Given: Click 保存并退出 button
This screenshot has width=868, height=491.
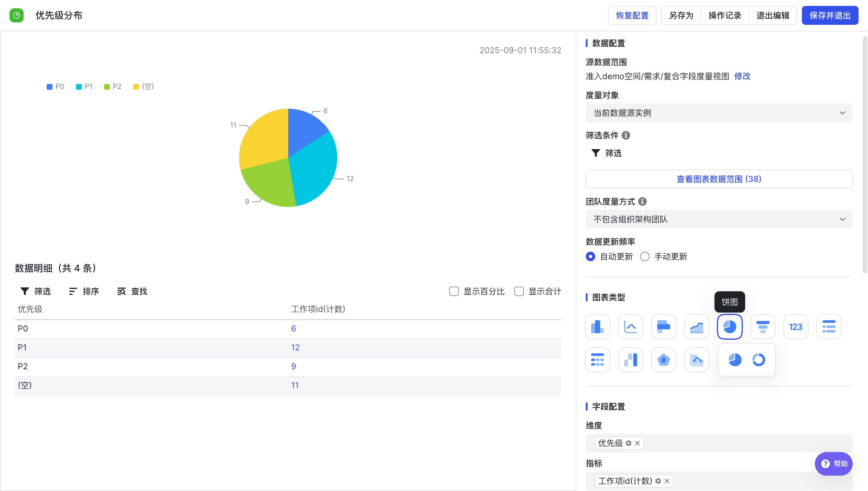Looking at the screenshot, I should coord(830,15).
